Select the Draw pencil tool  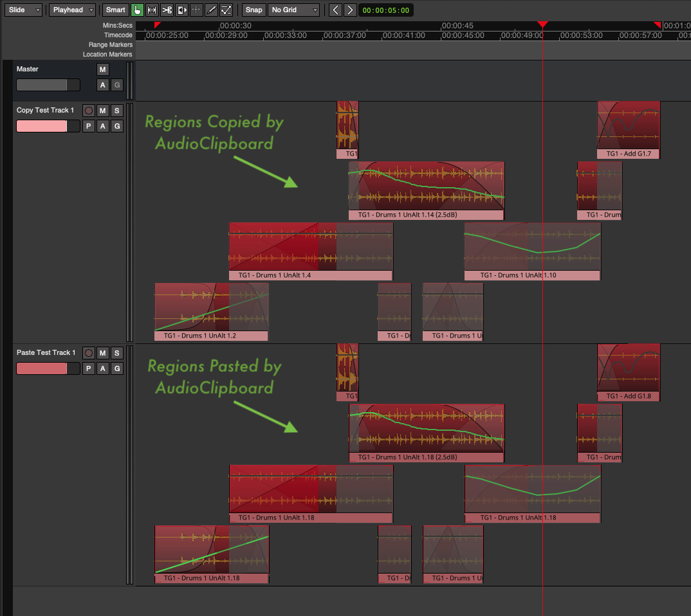211,10
